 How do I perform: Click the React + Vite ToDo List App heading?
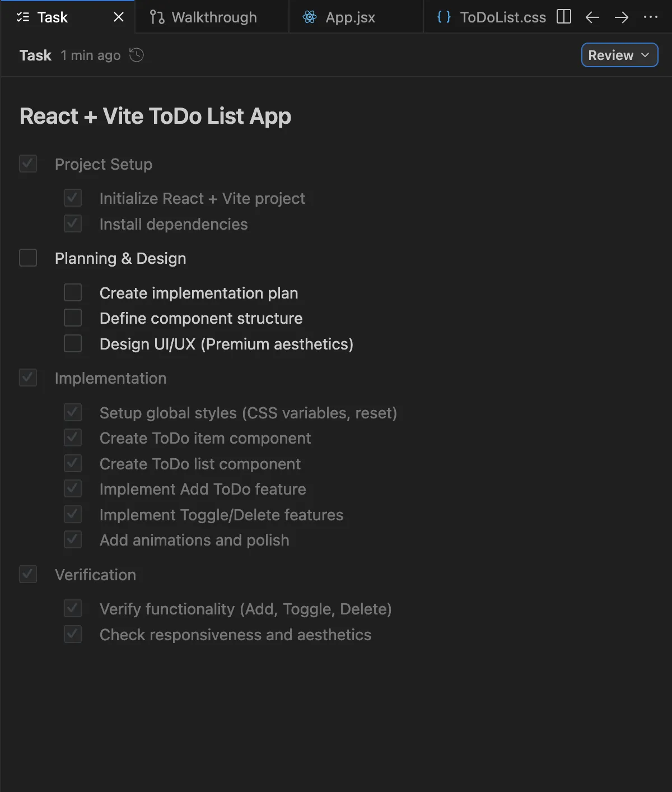[x=155, y=117]
